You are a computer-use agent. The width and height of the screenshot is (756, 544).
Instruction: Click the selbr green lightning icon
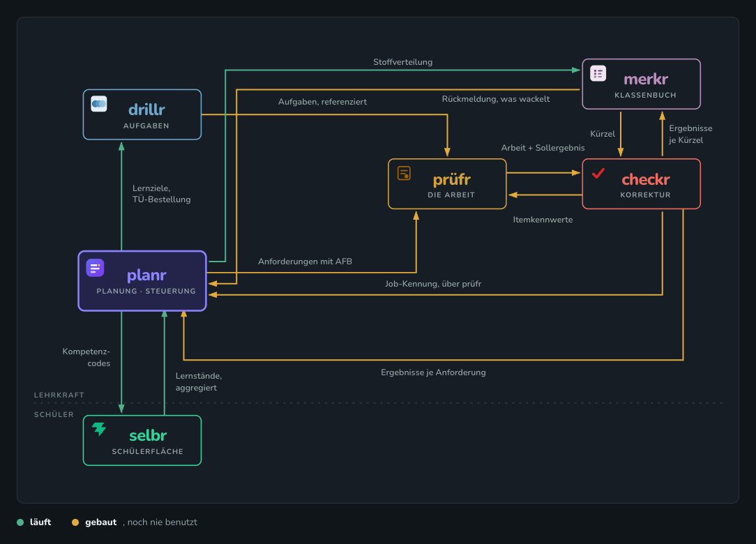pos(99,429)
